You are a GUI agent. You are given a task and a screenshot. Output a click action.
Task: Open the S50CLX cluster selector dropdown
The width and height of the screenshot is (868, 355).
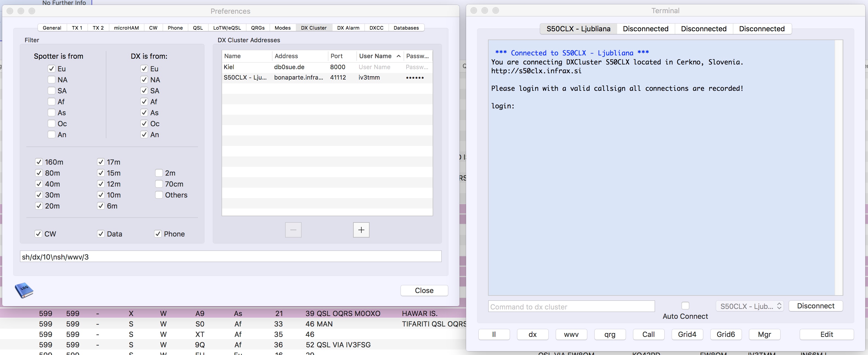[x=750, y=306]
